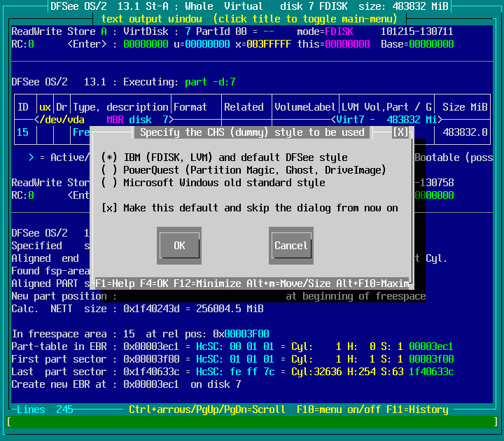Click Alt+F10=Maxim hint in the dialog footer
Viewport: 504px width, 441px height.
(378, 283)
